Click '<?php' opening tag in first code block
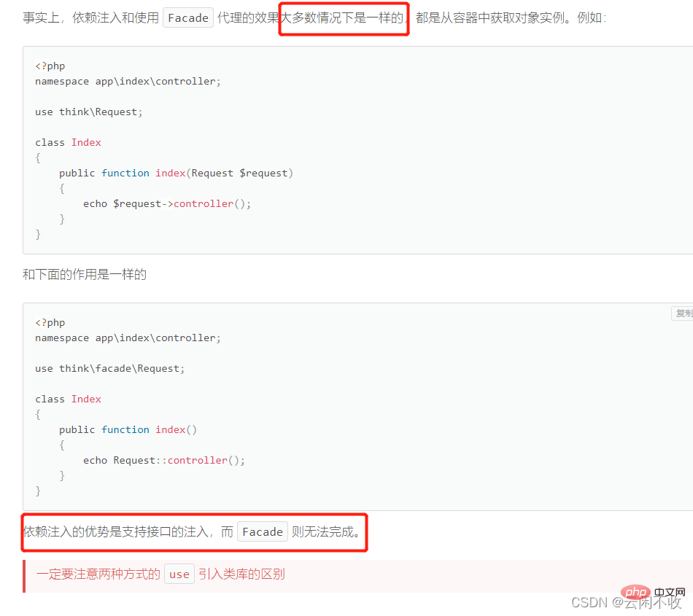693x616 pixels. pyautogui.click(x=50, y=66)
